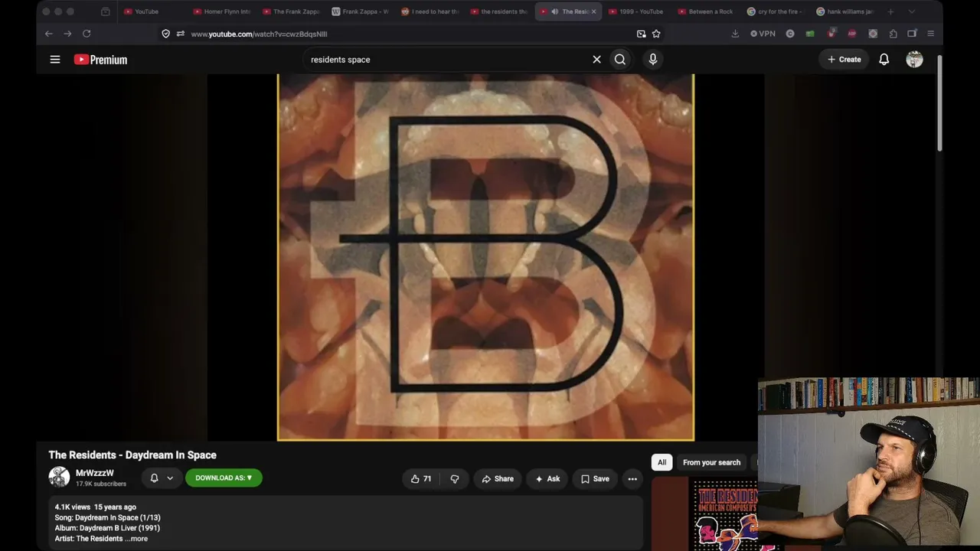
Task: Switch to cry for the fire tab
Action: coord(775,11)
